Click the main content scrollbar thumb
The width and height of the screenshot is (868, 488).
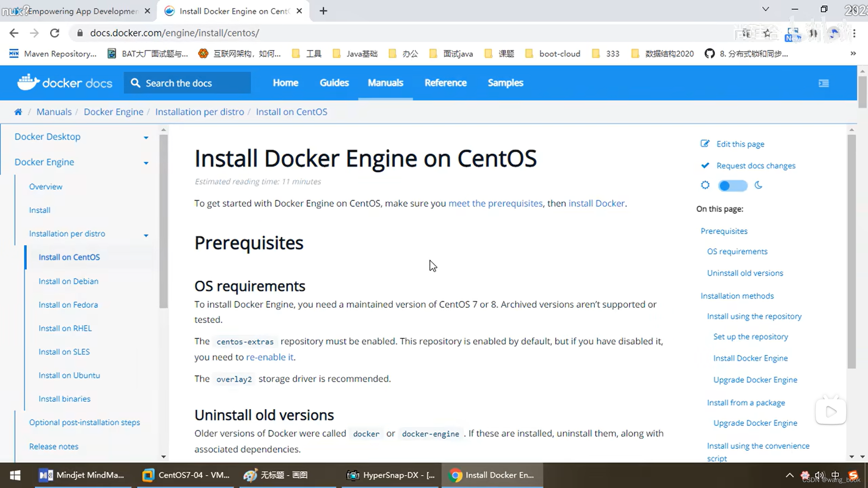click(x=852, y=251)
